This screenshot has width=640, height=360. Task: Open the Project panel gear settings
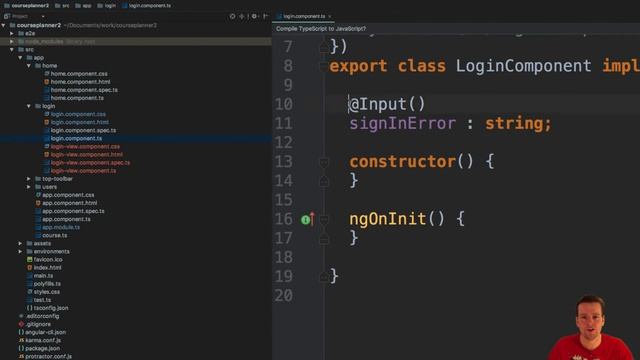pyautogui.click(x=254, y=16)
